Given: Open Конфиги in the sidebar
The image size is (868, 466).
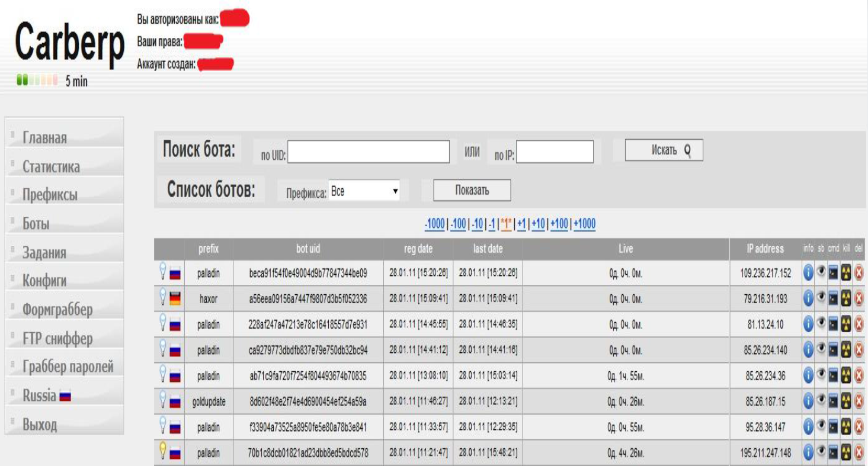Looking at the screenshot, I should pyautogui.click(x=44, y=281).
